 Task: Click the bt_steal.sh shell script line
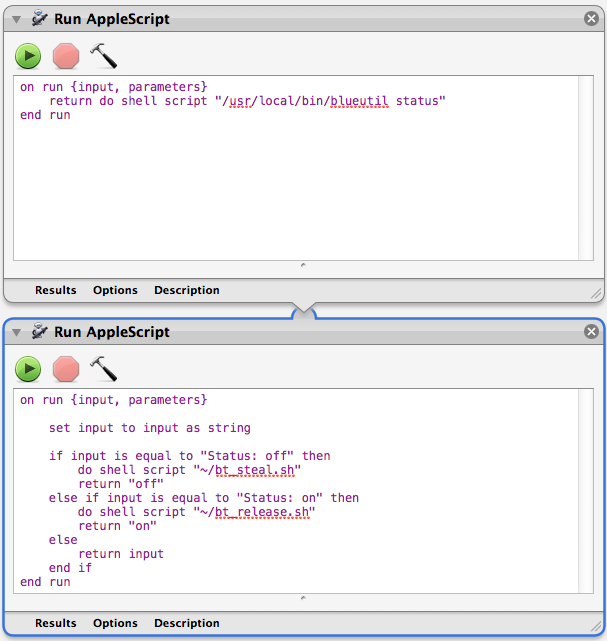click(x=189, y=470)
